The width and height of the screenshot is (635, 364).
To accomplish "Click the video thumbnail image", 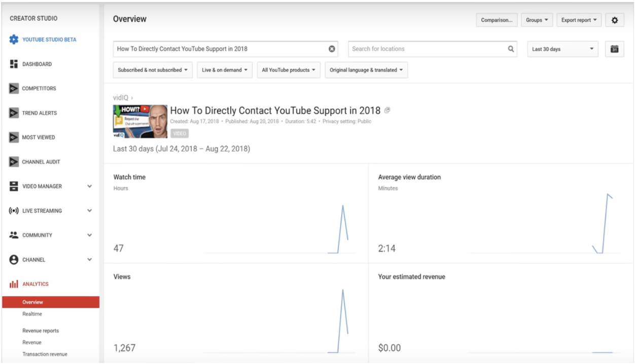I will pos(140,121).
